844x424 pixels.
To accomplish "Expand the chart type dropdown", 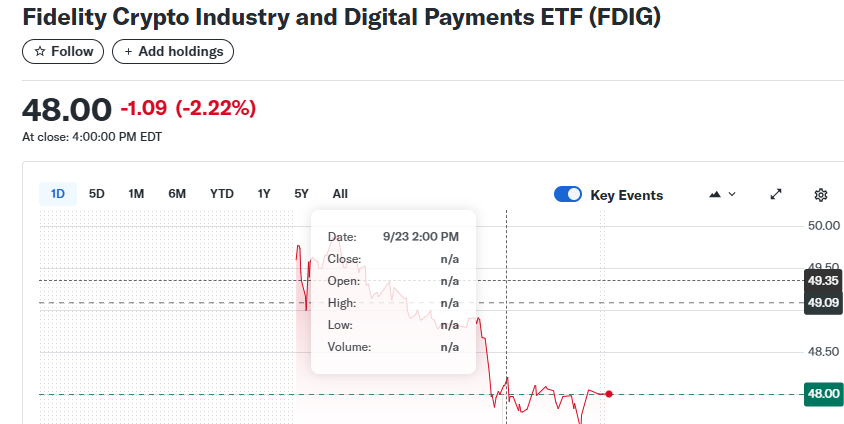I will click(x=722, y=194).
